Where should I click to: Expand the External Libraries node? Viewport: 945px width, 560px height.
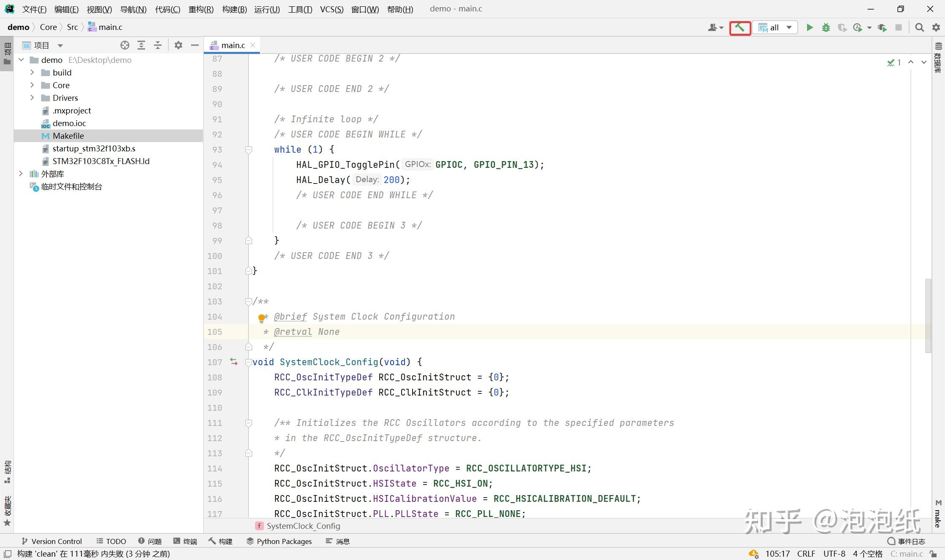coord(21,174)
